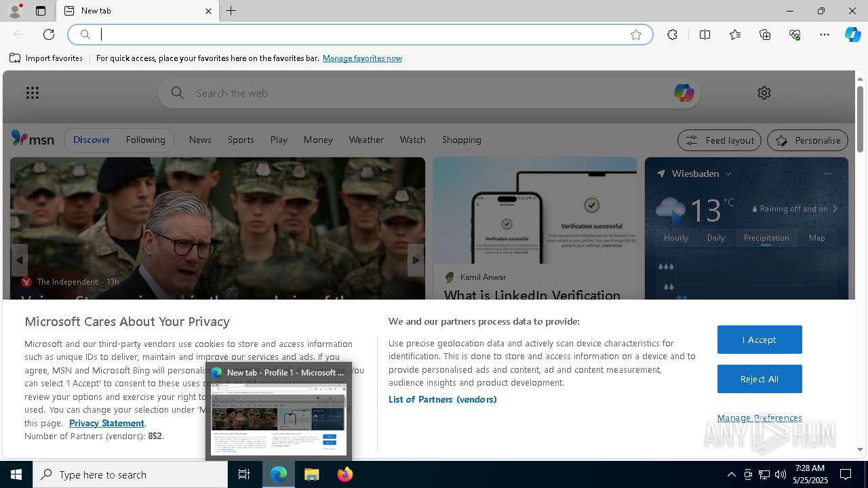Select the Discover tab

(92, 140)
